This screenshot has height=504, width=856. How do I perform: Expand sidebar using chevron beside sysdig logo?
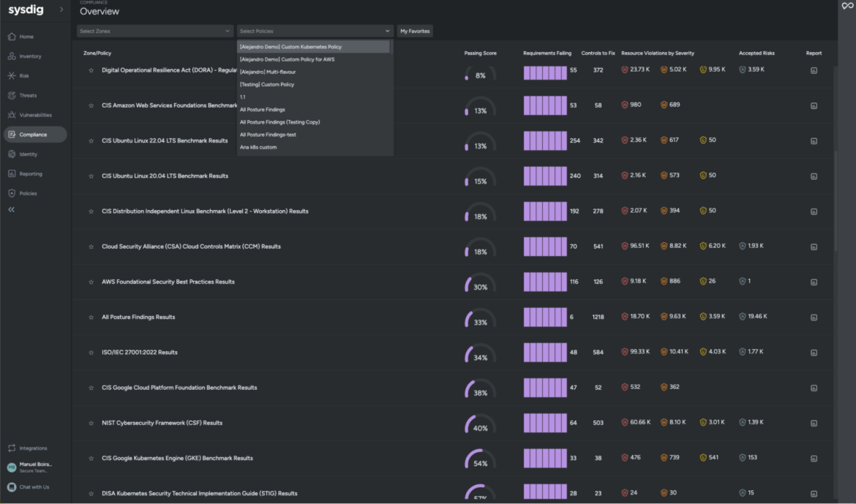61,10
